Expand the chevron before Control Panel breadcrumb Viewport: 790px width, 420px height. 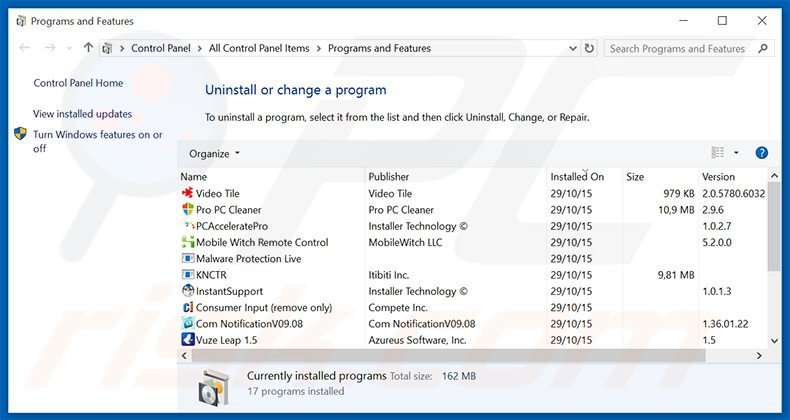coord(121,48)
